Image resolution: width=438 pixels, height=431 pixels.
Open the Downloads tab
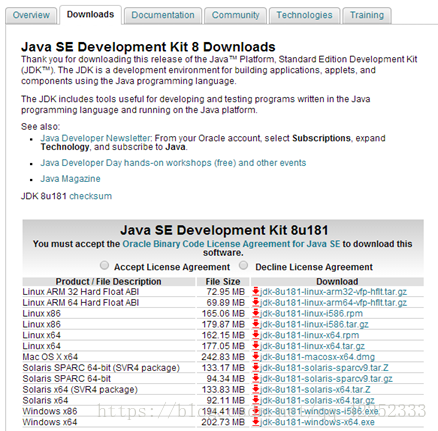coord(90,15)
